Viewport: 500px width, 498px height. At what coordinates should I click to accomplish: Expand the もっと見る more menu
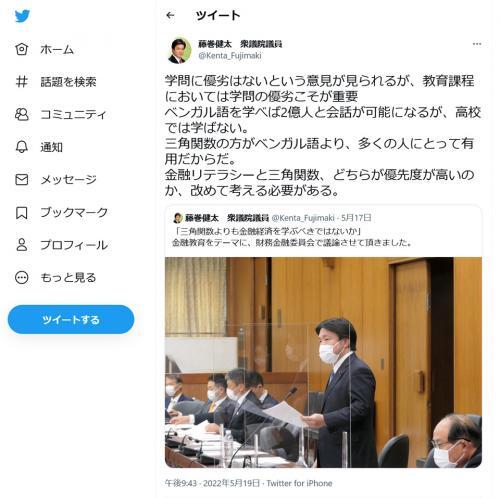[22, 277]
